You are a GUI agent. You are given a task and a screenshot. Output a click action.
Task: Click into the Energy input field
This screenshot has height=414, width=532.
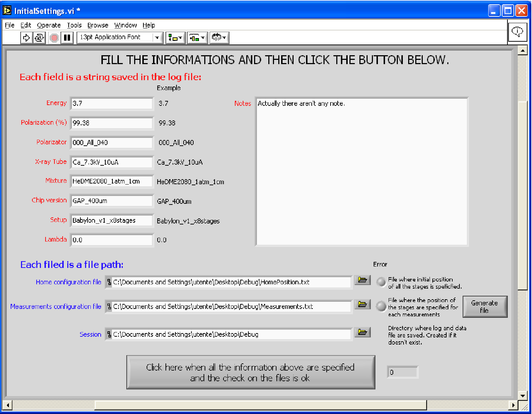coord(112,103)
